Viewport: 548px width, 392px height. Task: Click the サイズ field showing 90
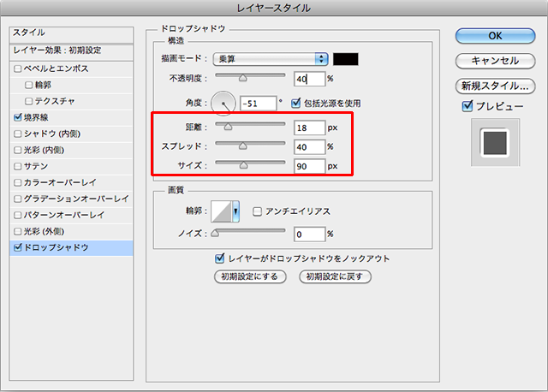pyautogui.click(x=309, y=166)
